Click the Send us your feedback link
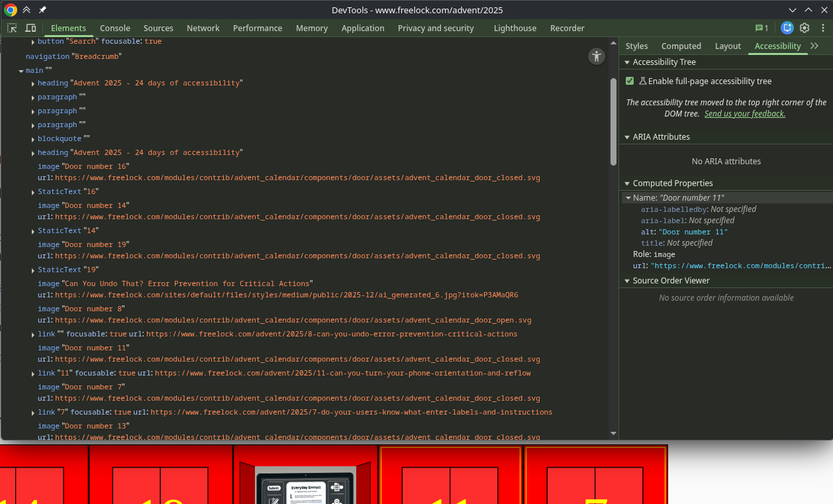Screen dimensions: 833x504 [x=744, y=113]
